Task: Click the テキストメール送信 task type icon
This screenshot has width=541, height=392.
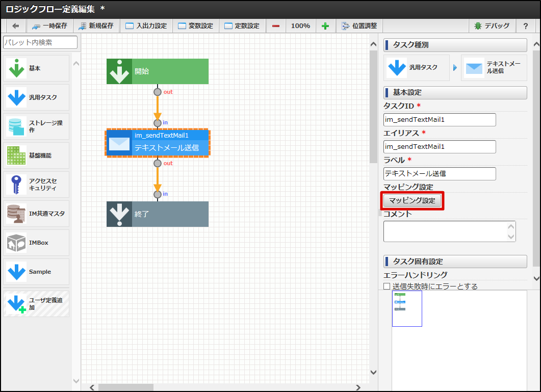Action: coord(494,68)
